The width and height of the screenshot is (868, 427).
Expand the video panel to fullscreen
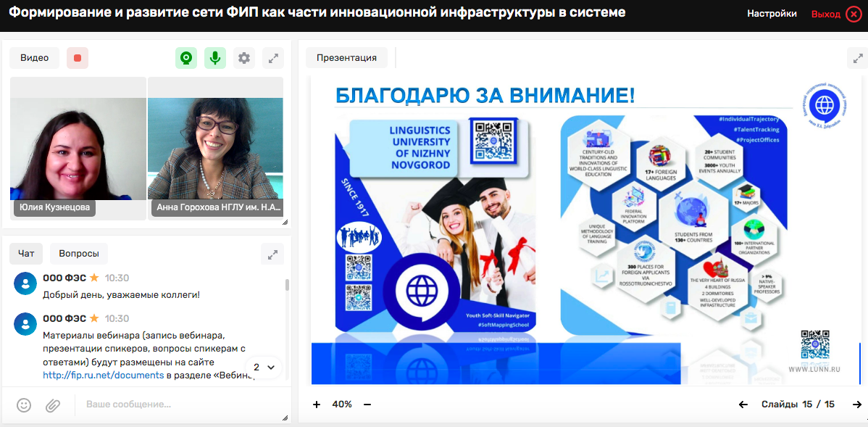point(273,57)
